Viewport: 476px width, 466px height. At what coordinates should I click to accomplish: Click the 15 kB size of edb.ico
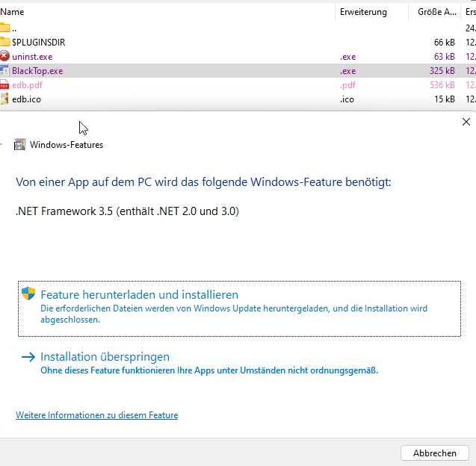(445, 99)
